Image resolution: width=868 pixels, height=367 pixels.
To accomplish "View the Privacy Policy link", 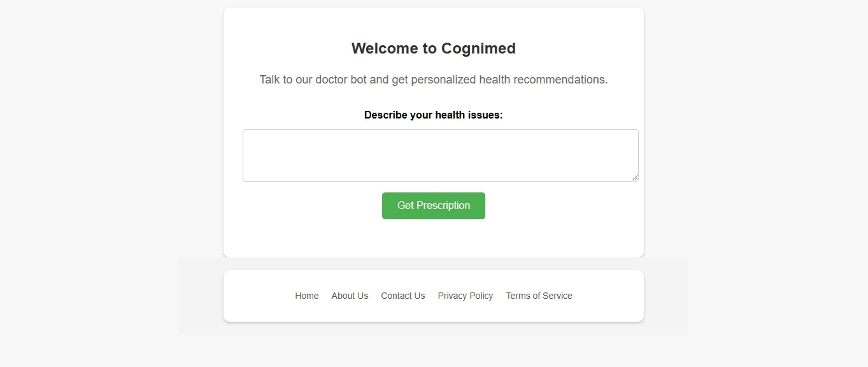I will click(466, 296).
